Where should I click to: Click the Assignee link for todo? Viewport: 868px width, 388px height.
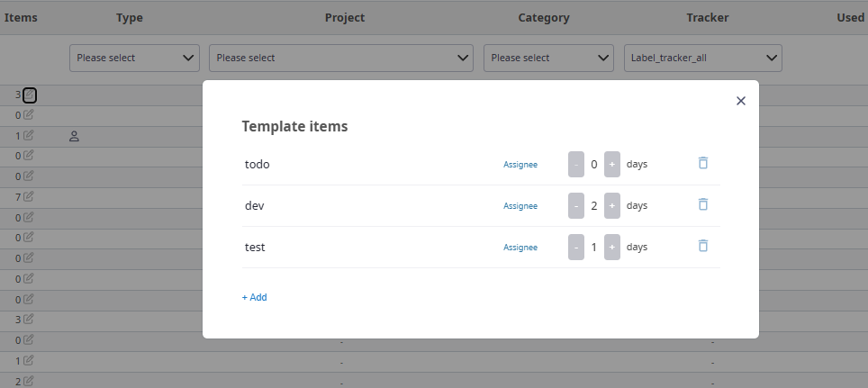point(520,165)
